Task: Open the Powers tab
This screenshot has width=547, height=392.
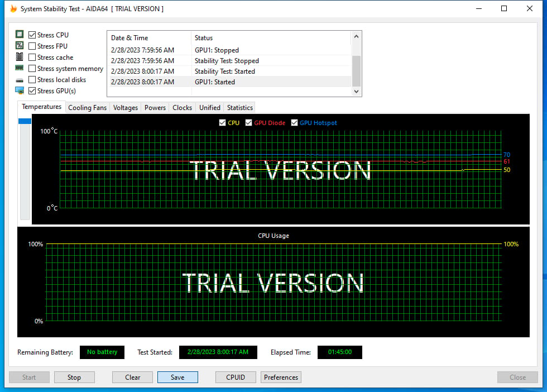Action: point(155,108)
